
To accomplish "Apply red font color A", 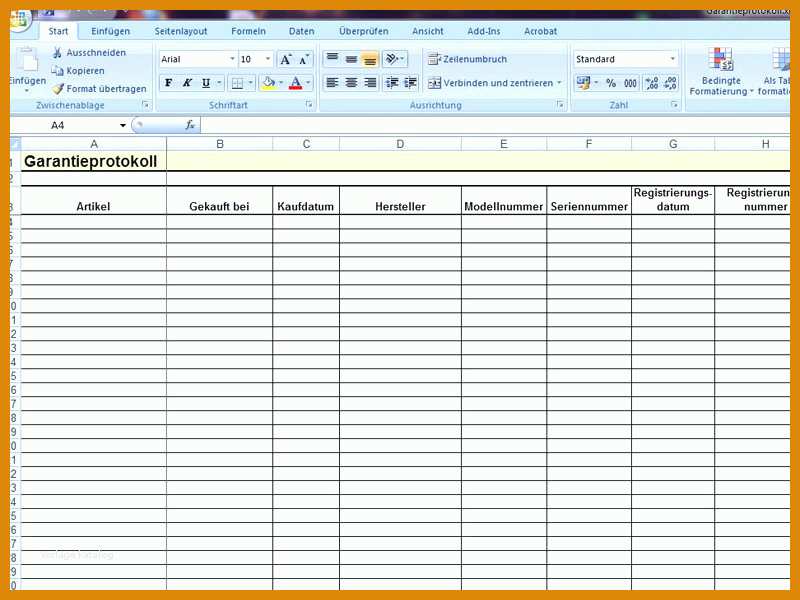I will (x=295, y=83).
